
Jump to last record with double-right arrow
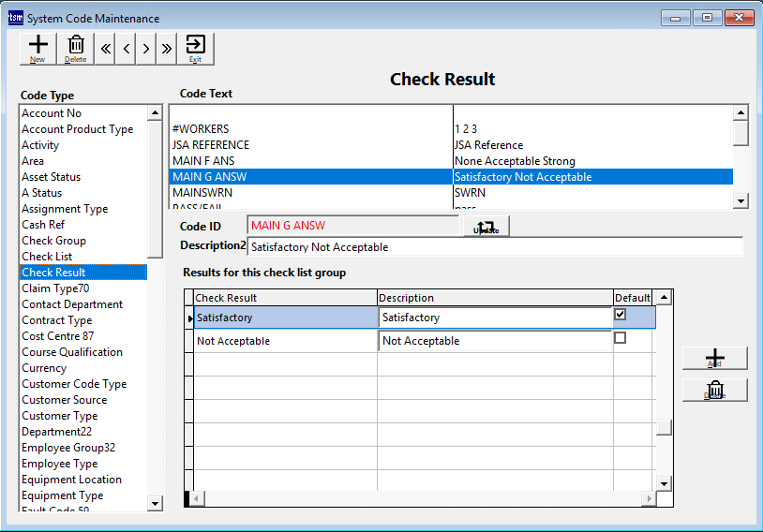click(167, 49)
